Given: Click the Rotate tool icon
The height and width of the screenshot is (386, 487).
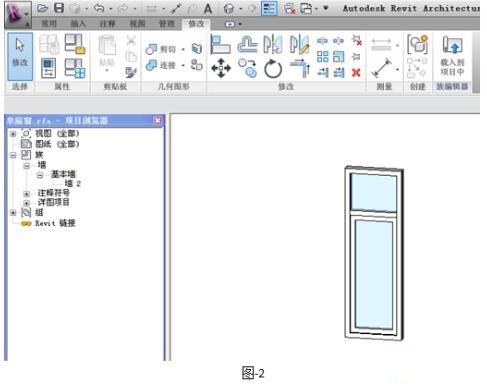Looking at the screenshot, I should [x=273, y=69].
